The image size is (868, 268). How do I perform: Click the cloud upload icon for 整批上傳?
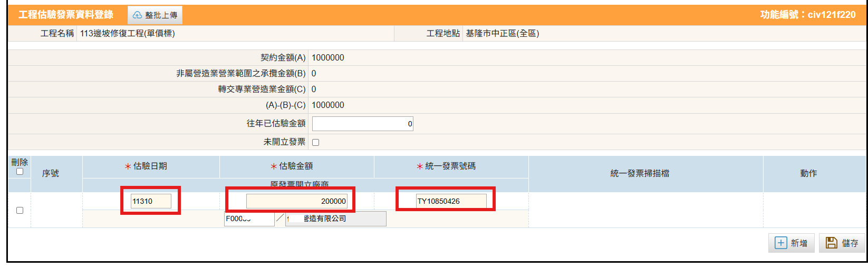pyautogui.click(x=137, y=15)
